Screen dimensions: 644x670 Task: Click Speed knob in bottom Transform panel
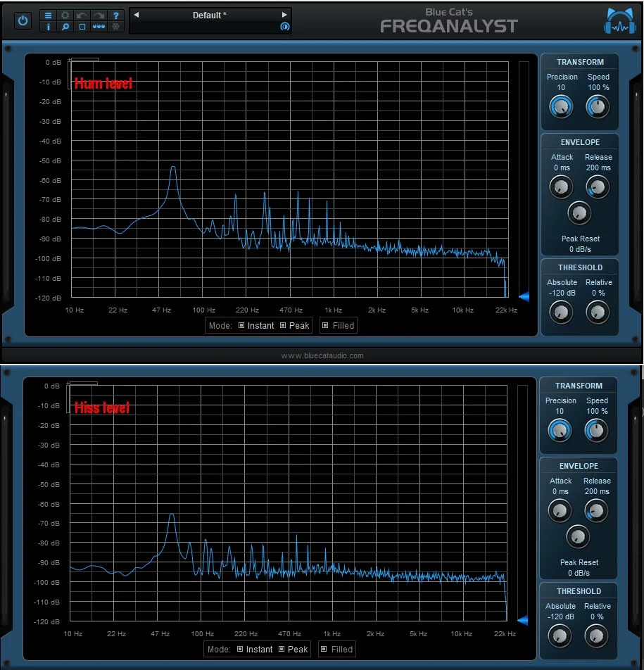(x=596, y=431)
